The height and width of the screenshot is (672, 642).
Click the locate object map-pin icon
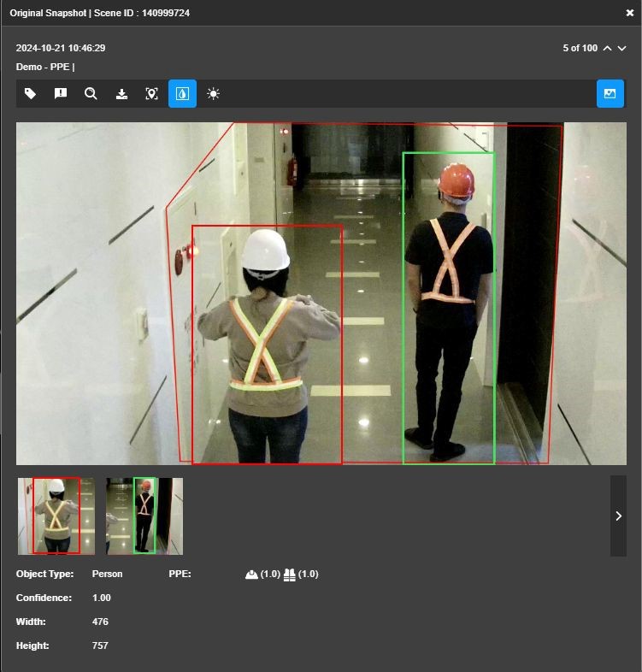click(x=151, y=93)
